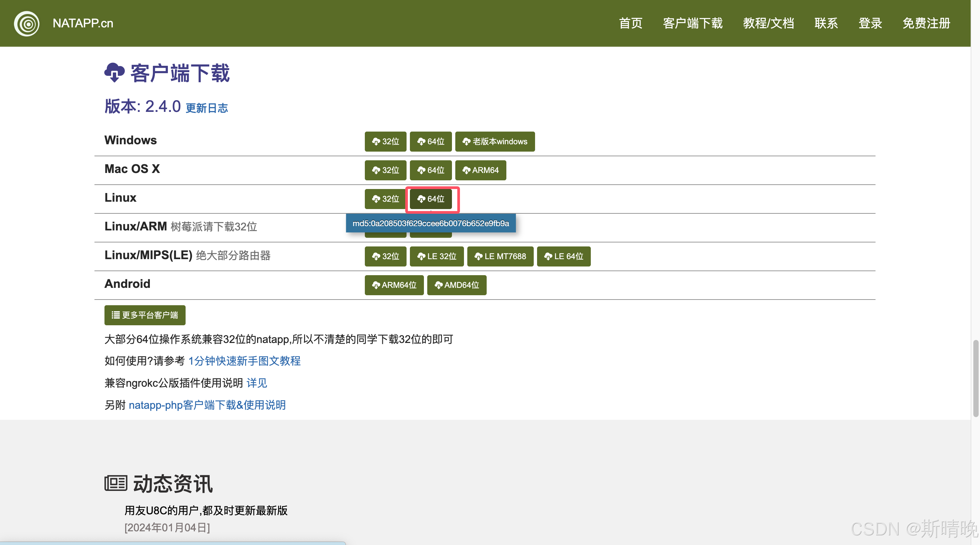Download Android ARM64位 client

tap(394, 285)
